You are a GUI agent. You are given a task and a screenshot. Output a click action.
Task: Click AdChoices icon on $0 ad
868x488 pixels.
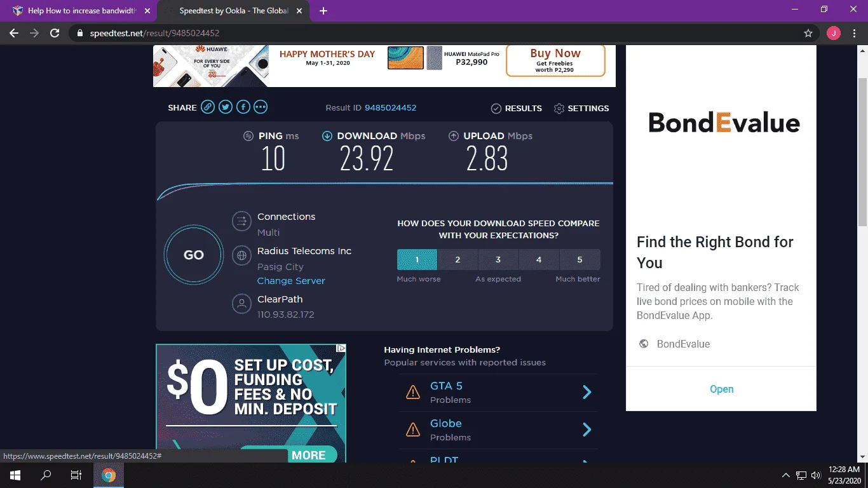click(x=341, y=348)
